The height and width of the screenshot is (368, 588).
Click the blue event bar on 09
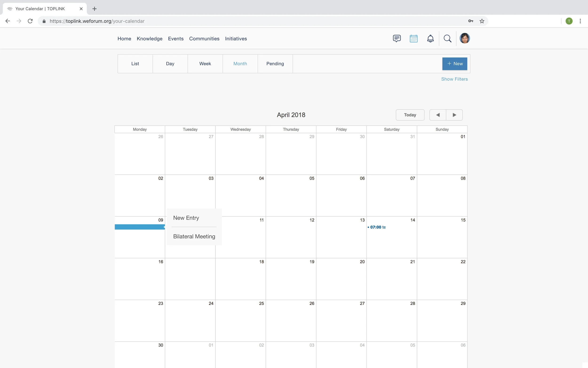[x=139, y=227]
